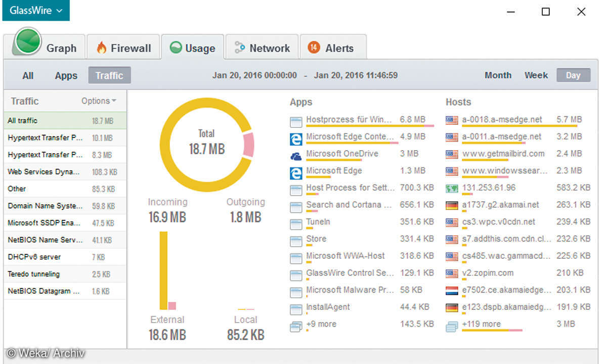Viewport: 607px width, 364px height.
Task: Maximize the GlassWire window
Action: tap(545, 12)
